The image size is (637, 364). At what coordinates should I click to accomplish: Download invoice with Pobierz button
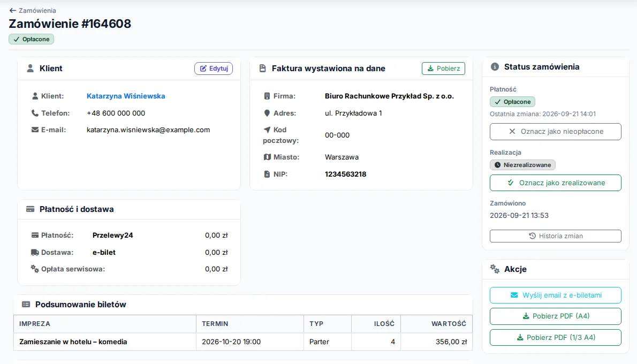443,69
